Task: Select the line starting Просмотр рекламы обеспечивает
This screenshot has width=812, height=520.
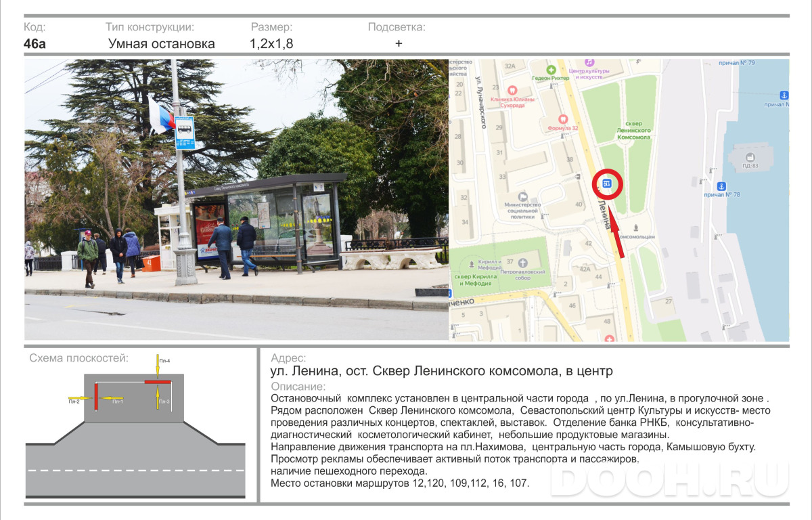Action: coord(455,459)
